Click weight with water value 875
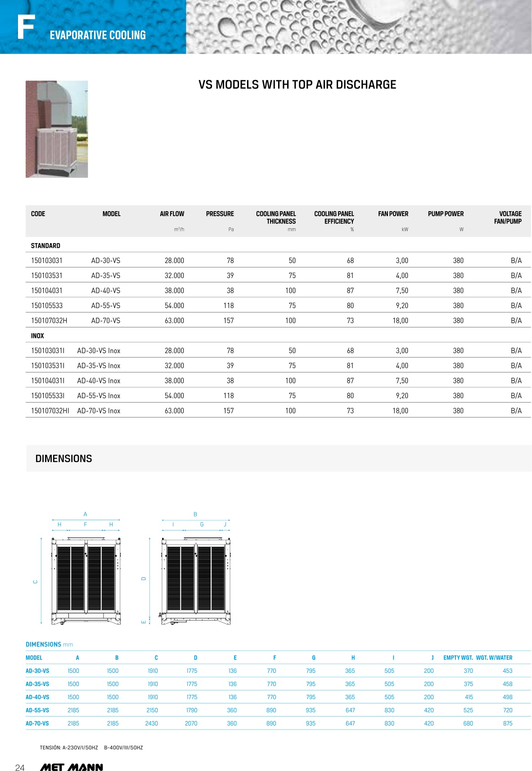The width and height of the screenshot is (532, 771). (x=508, y=723)
